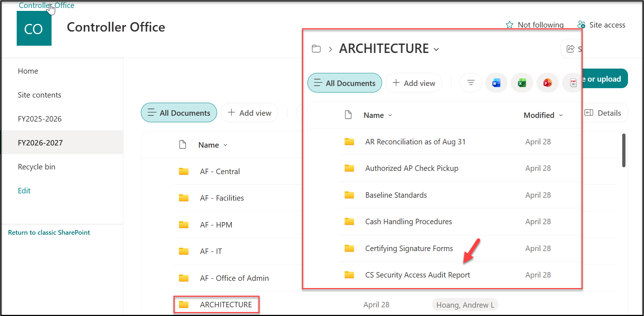Open Certifying Signature Forms folder
The image size is (644, 316).
click(x=409, y=249)
